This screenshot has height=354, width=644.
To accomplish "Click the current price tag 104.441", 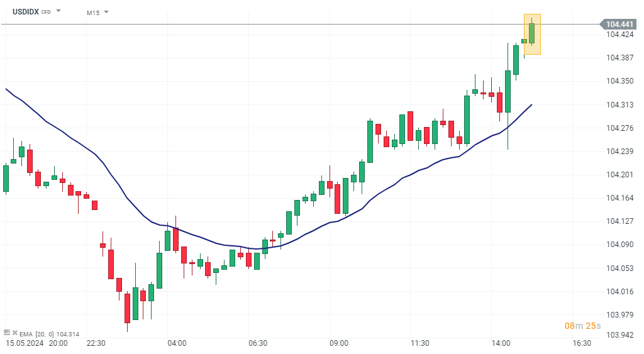I will point(619,25).
